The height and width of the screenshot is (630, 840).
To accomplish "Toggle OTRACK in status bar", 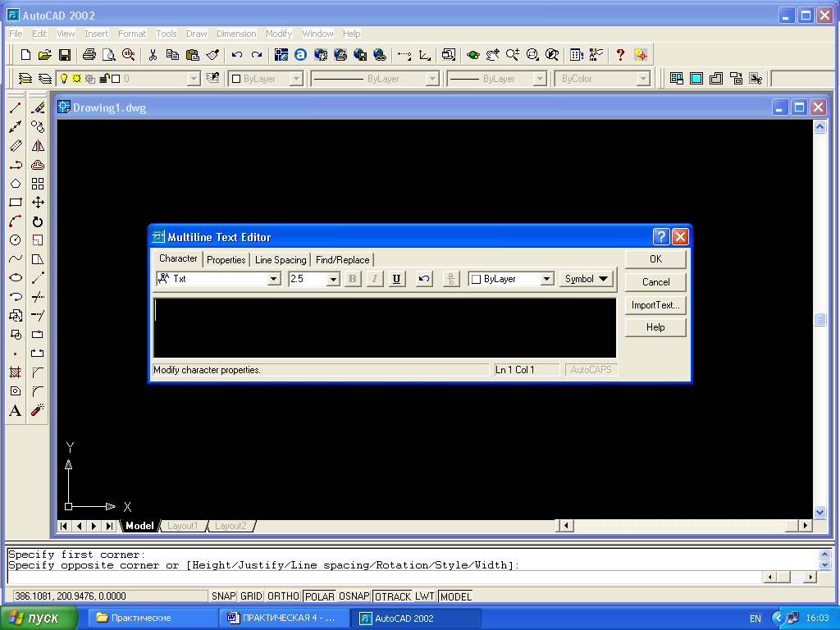I will coord(393,596).
